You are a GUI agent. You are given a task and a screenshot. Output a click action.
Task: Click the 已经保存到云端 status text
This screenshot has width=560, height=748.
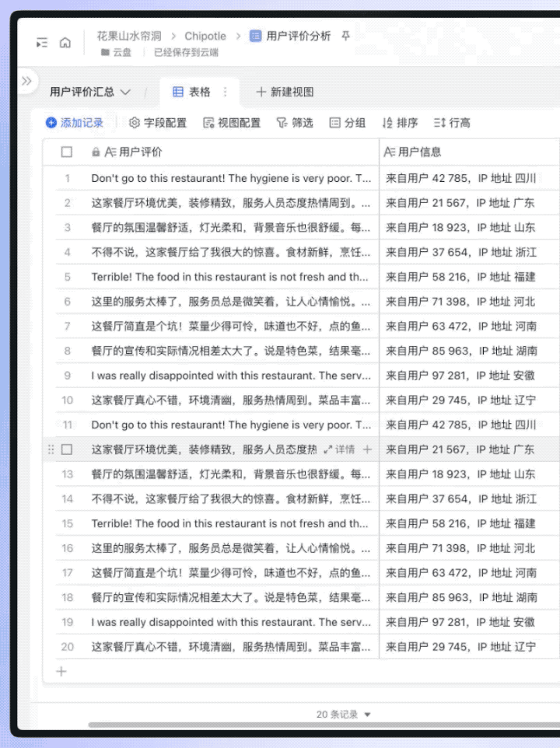[186, 52]
